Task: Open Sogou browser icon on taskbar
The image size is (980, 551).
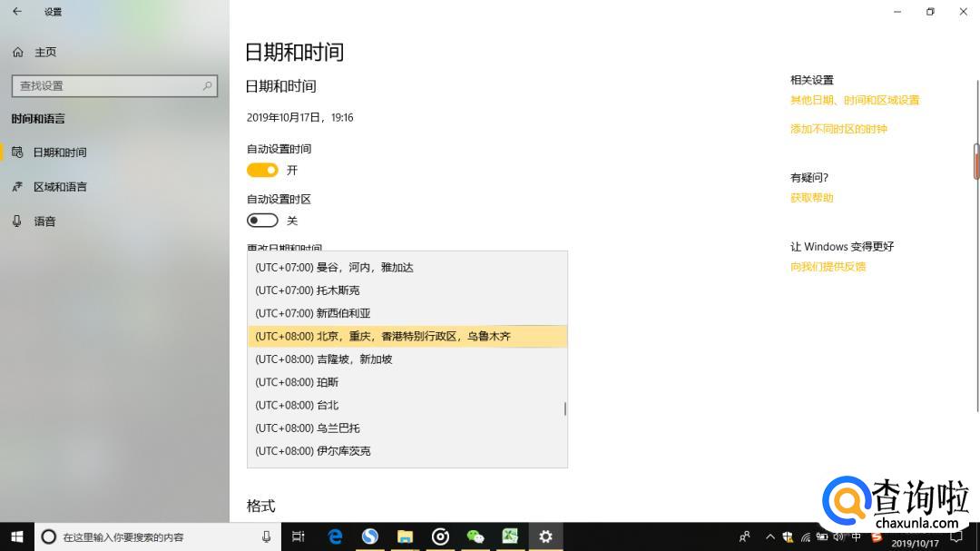Action: click(x=370, y=536)
